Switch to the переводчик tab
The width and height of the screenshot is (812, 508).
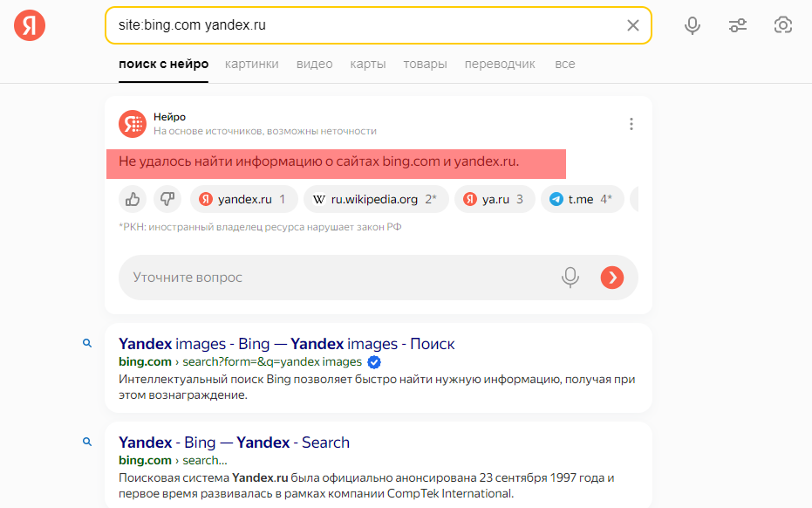500,64
